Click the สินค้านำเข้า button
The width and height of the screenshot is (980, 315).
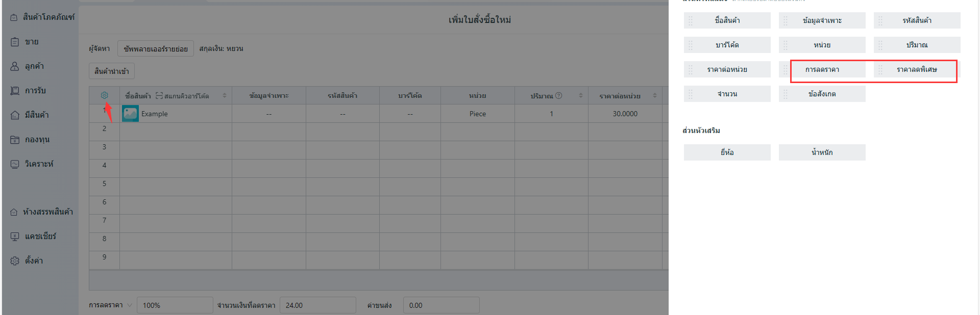pyautogui.click(x=112, y=71)
